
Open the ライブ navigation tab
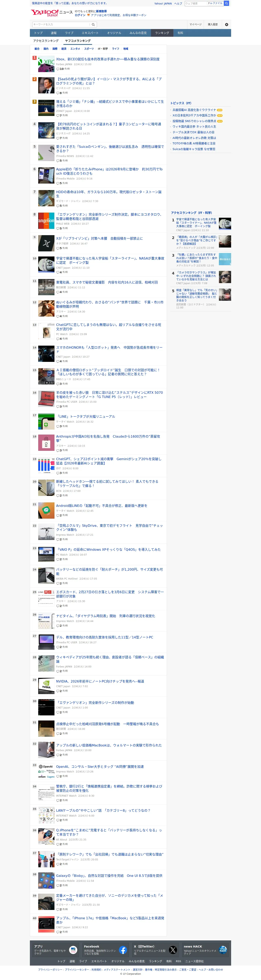point(69,33)
